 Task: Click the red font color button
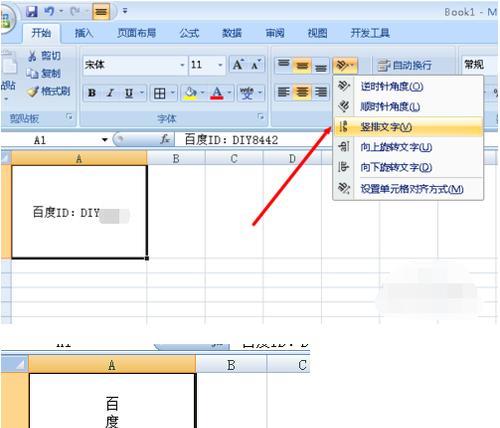pyautogui.click(x=217, y=93)
